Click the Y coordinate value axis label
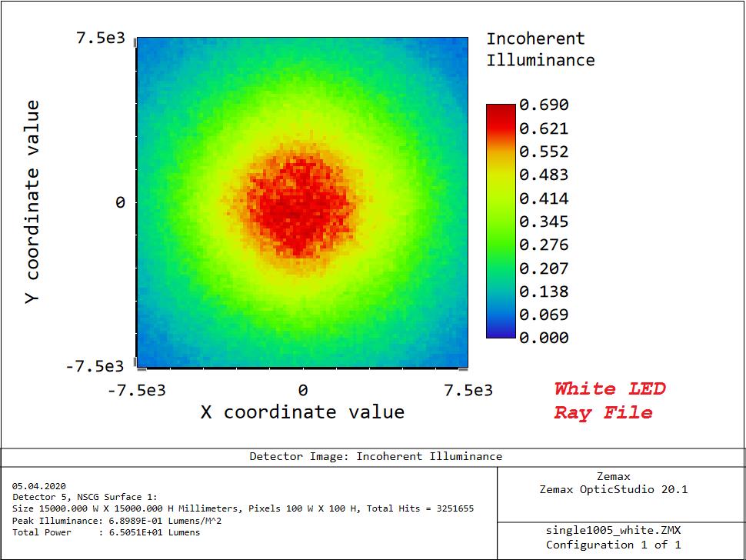The image size is (746, 560). [32, 202]
